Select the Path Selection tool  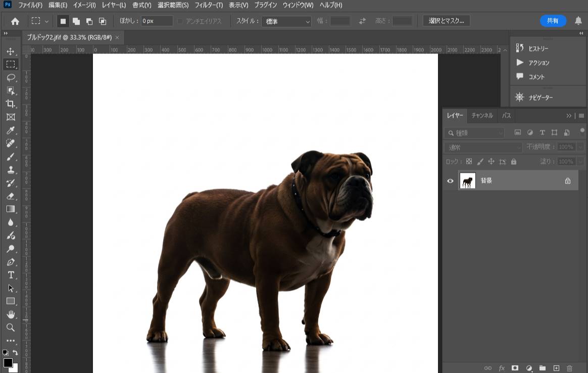11,288
